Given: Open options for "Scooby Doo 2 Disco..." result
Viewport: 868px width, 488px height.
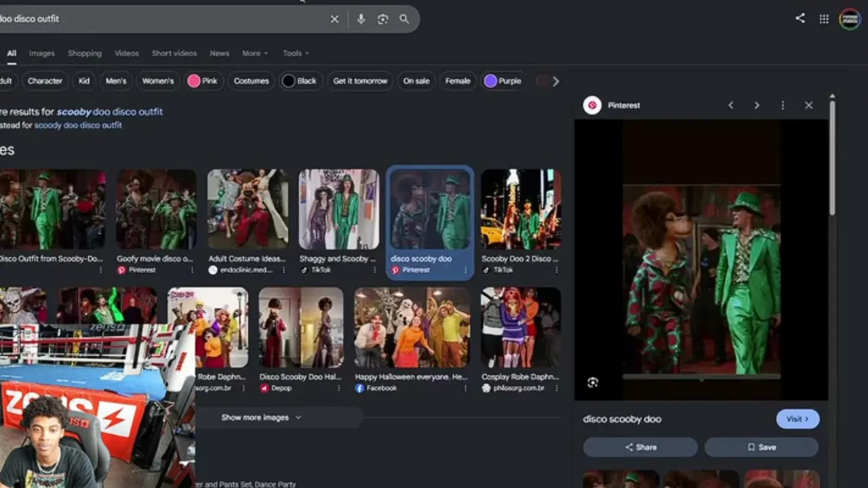Looking at the screenshot, I should (556, 270).
